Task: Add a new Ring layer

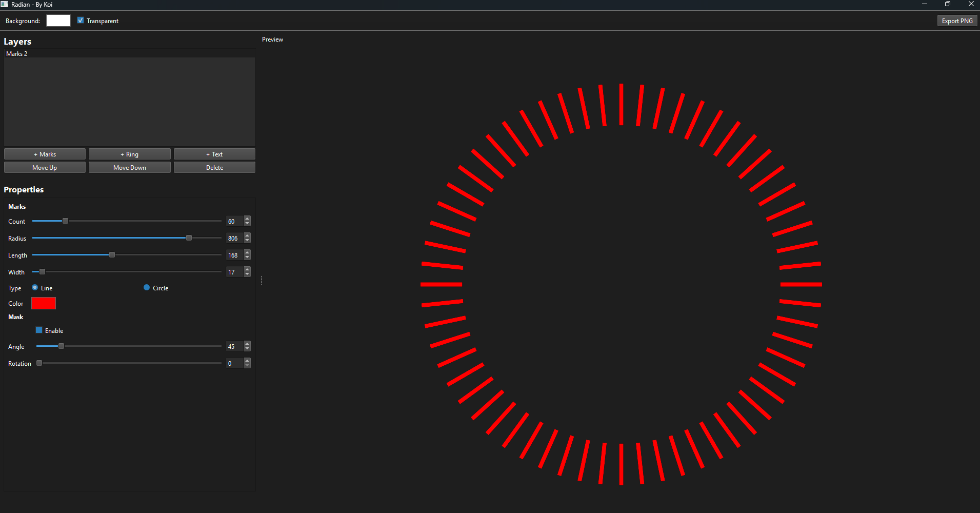Action: point(129,154)
